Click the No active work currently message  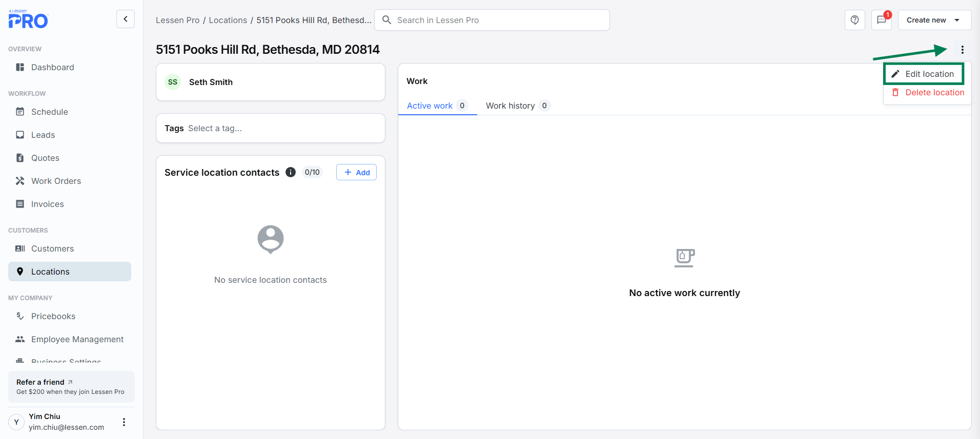click(x=685, y=293)
